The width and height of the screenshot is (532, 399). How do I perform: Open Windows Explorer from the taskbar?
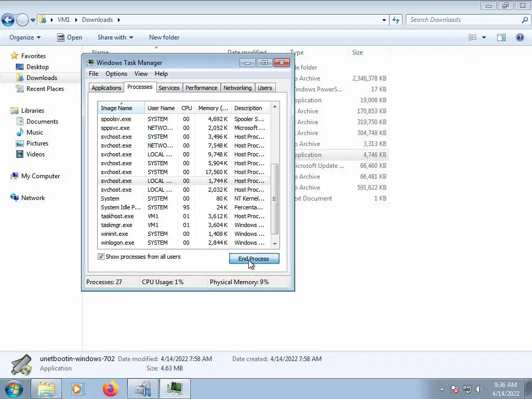tap(46, 389)
